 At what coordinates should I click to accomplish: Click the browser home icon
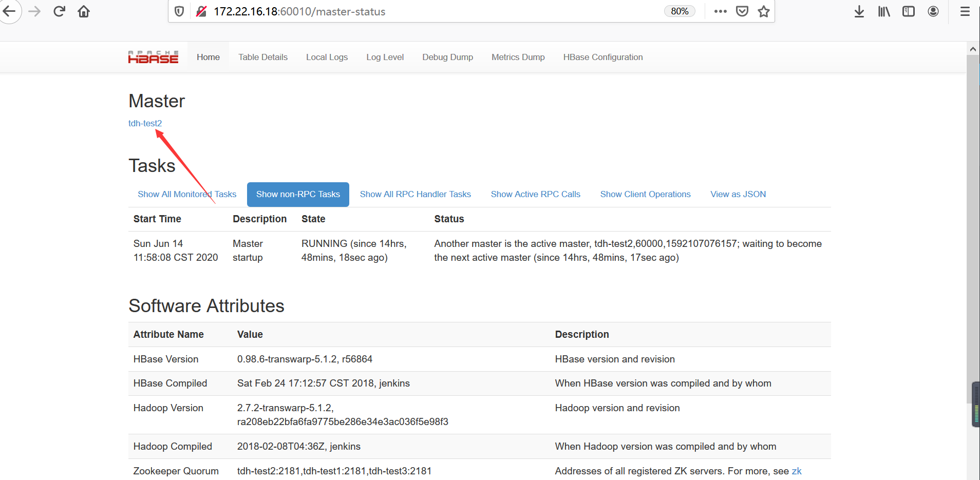pyautogui.click(x=84, y=11)
